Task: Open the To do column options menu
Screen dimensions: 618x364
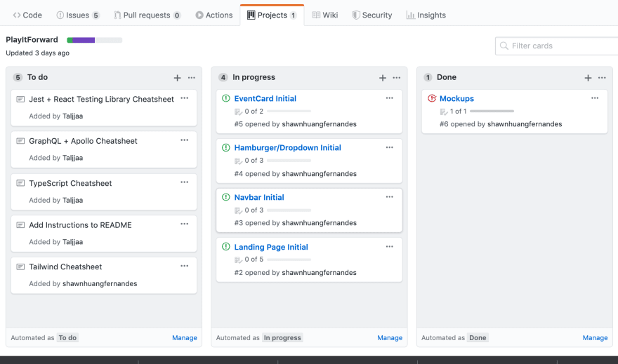Action: click(x=192, y=78)
